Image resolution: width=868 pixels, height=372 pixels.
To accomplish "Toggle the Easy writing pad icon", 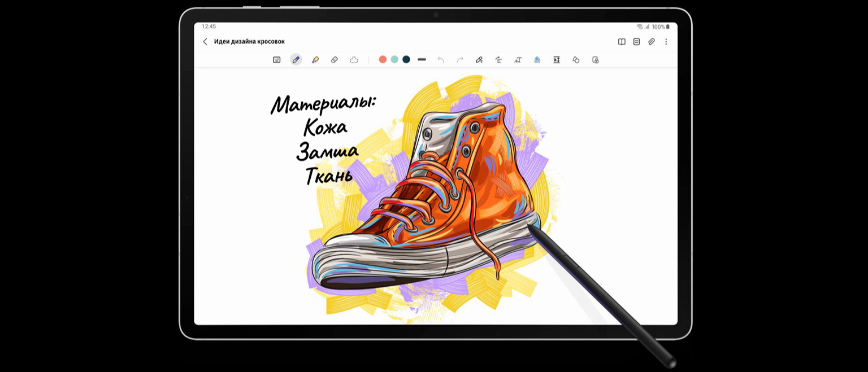I will point(557,60).
